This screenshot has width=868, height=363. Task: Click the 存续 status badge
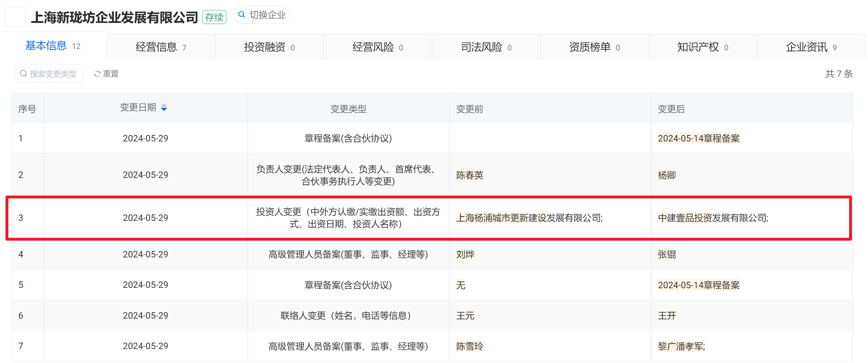click(x=214, y=17)
